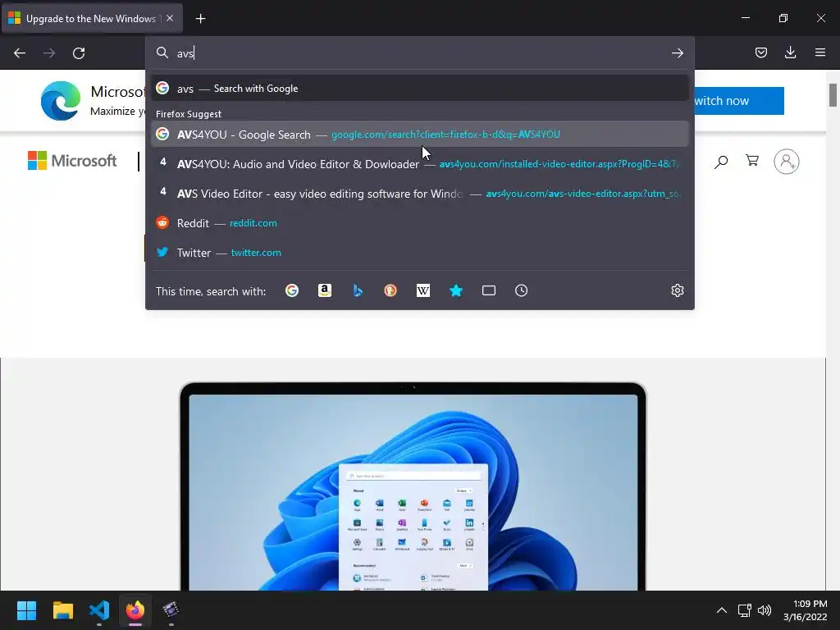Image resolution: width=840 pixels, height=630 pixels.
Task: Click the page vertical scrollbar thumb
Action: (833, 95)
